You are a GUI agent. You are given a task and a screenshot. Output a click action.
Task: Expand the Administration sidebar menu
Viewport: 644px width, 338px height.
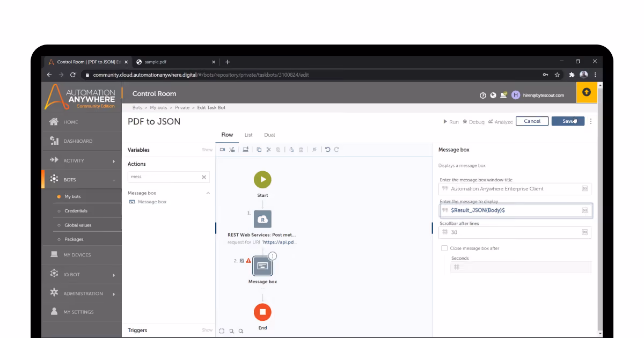114,294
